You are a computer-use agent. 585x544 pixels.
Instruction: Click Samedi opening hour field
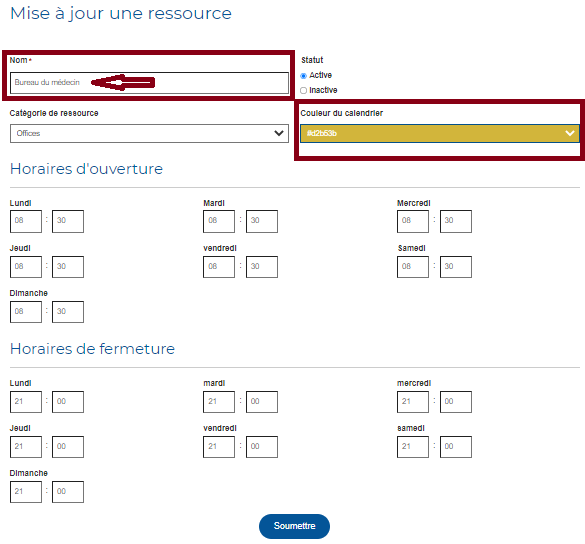[x=413, y=267]
